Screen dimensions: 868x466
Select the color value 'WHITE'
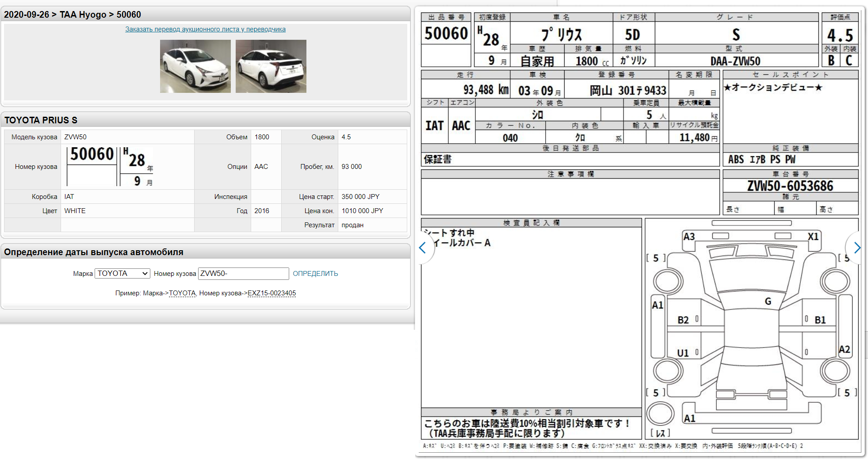pyautogui.click(x=75, y=211)
